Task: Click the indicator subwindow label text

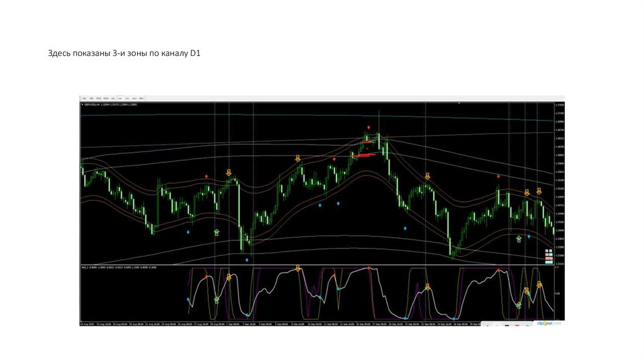Action: click(x=119, y=267)
